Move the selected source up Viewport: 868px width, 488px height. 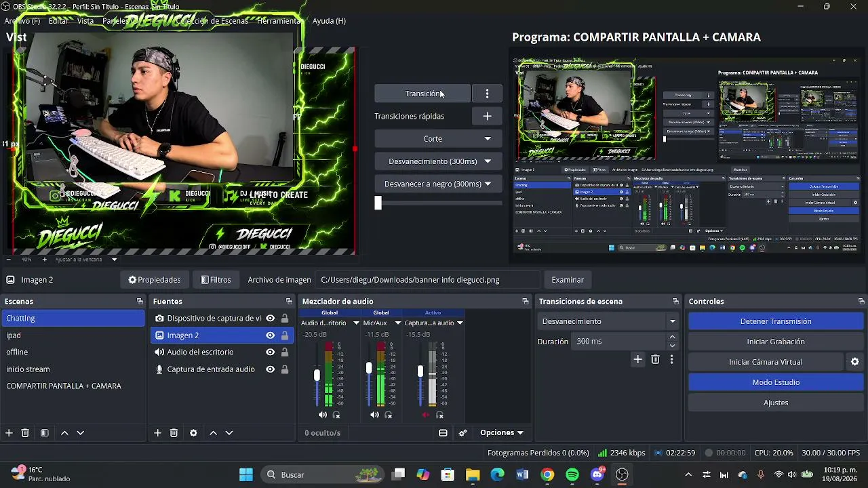coord(213,433)
